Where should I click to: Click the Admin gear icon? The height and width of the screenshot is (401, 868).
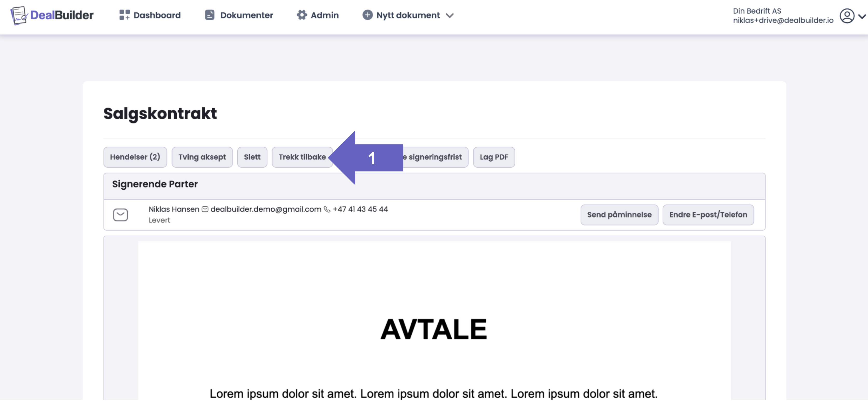(x=302, y=15)
